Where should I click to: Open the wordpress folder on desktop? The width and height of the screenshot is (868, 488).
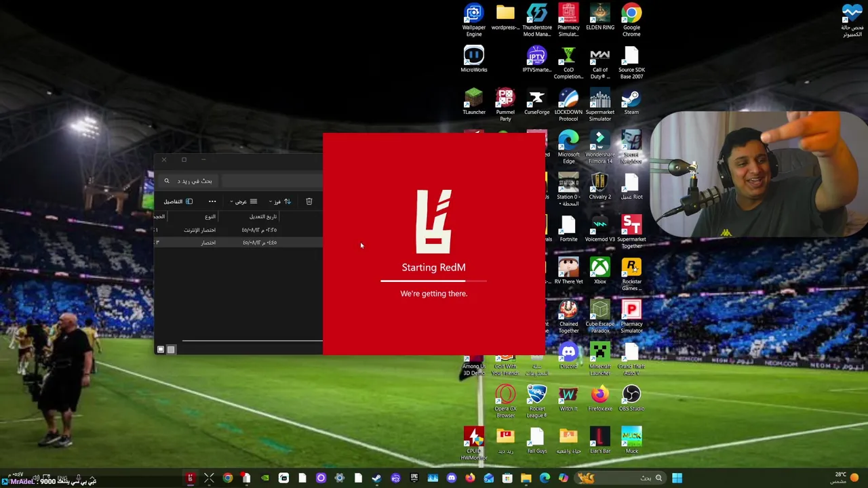(x=505, y=17)
